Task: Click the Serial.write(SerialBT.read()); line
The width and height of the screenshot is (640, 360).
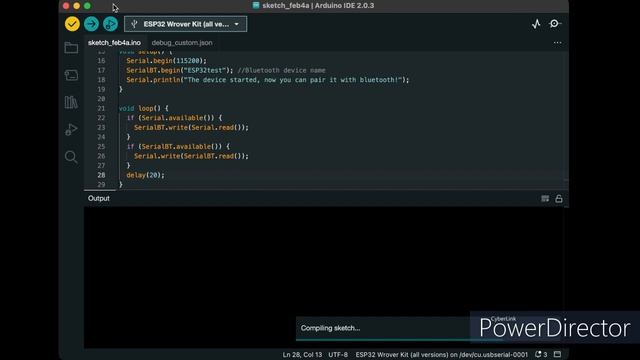Action: click(191, 156)
